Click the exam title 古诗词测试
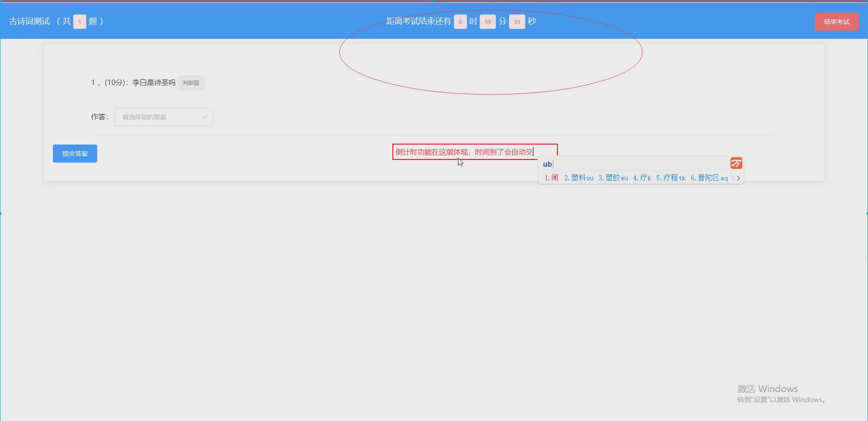Image resolution: width=868 pixels, height=421 pixels. 29,21
